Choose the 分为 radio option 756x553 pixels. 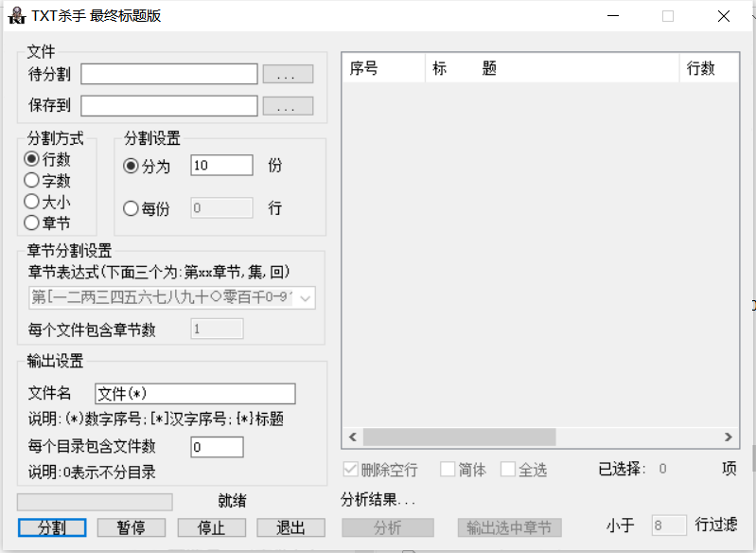coord(132,166)
